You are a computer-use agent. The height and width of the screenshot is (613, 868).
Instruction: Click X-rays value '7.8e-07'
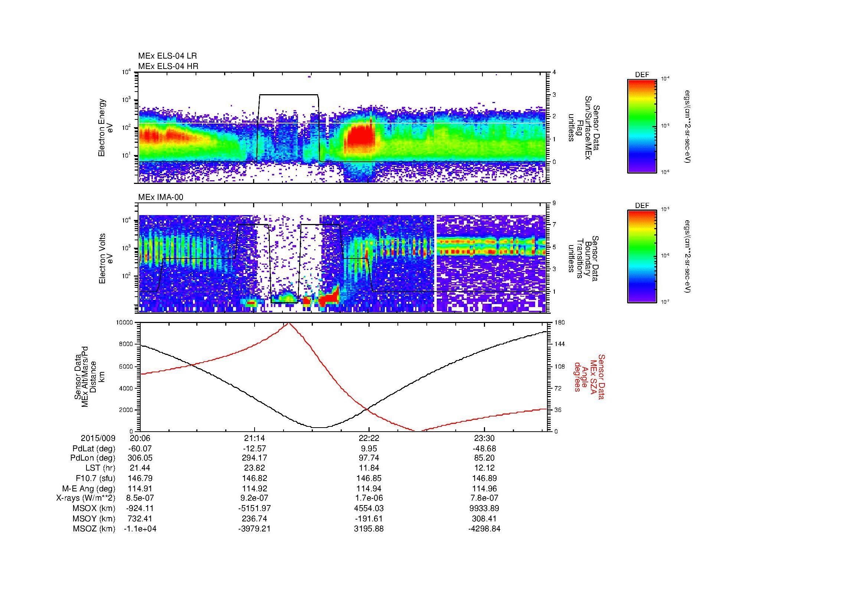point(484,498)
